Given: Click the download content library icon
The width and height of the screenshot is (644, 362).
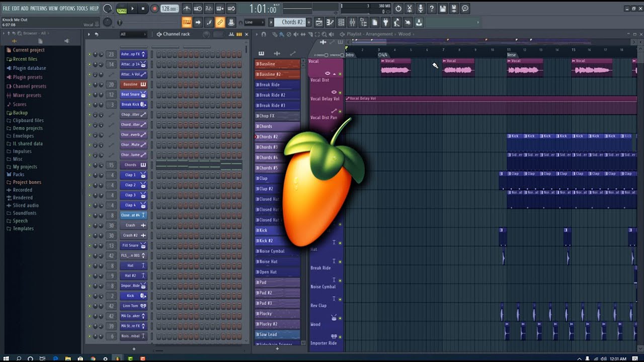Looking at the screenshot, I should (419, 22).
